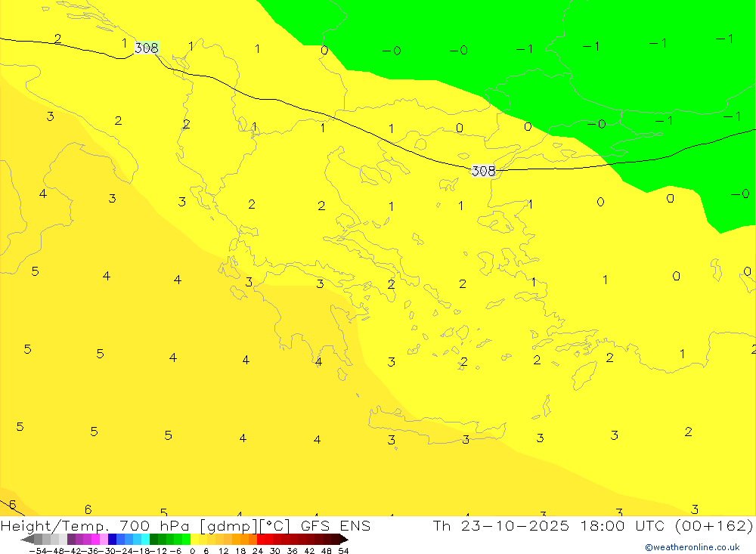
Task: Click the gray left arrow end of legend
Action: [x=27, y=540]
